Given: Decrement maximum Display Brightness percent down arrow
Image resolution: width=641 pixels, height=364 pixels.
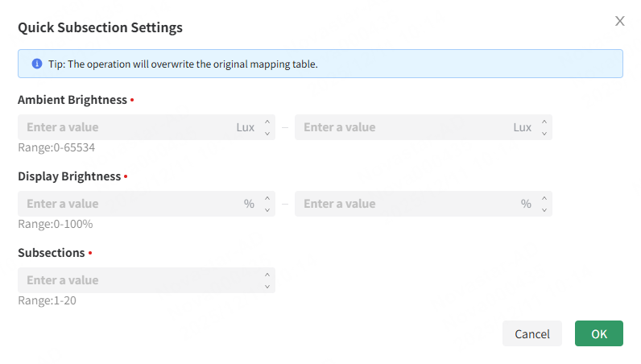Looking at the screenshot, I should tap(544, 209).
